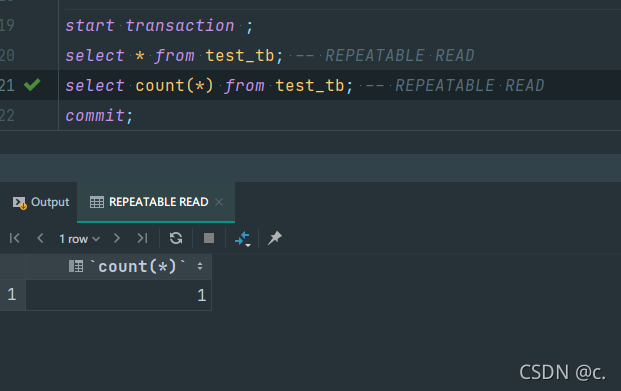Reload the query result data

[176, 238]
